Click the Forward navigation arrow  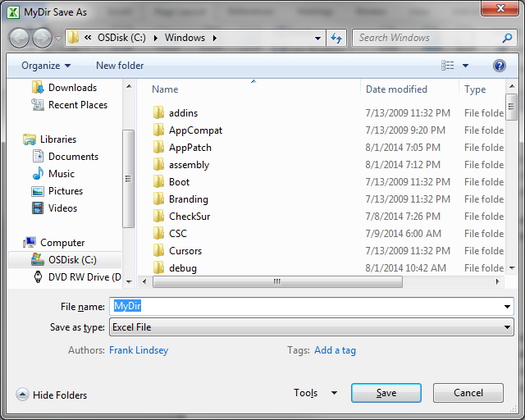tap(42, 39)
